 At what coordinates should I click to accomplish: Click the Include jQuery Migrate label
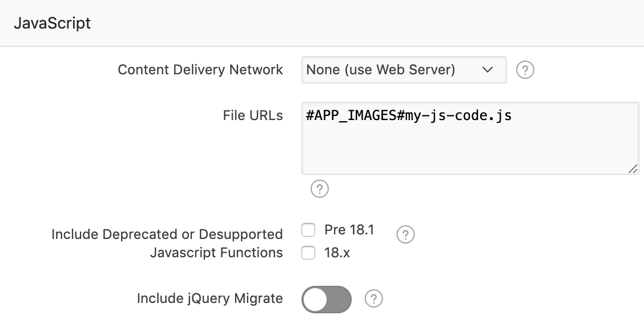(210, 298)
